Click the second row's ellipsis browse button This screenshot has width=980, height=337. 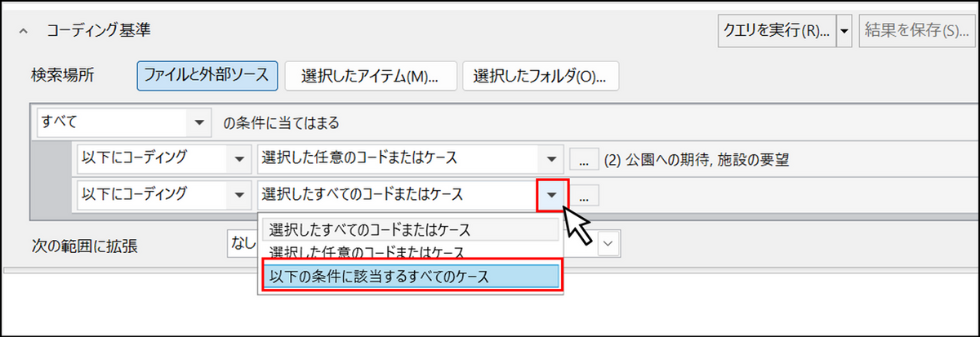click(583, 196)
